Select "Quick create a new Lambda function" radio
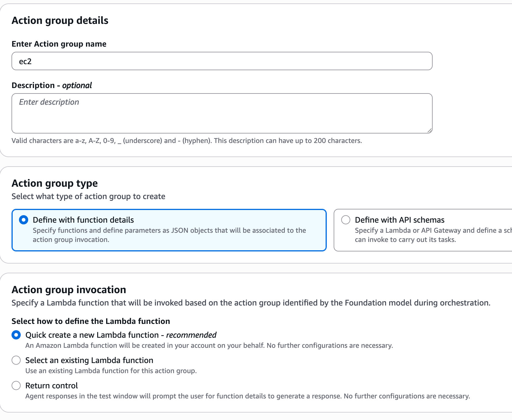 coord(16,335)
